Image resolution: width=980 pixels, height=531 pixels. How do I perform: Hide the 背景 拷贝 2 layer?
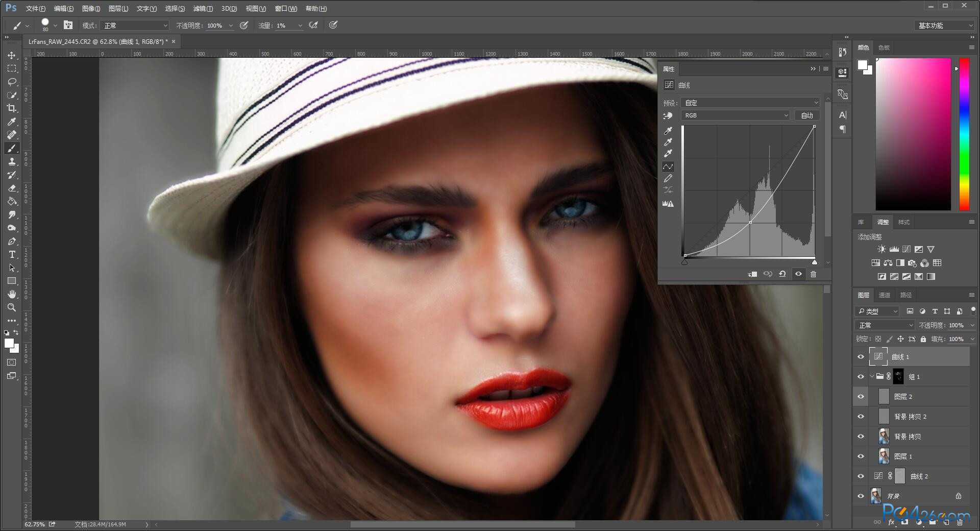(x=861, y=417)
